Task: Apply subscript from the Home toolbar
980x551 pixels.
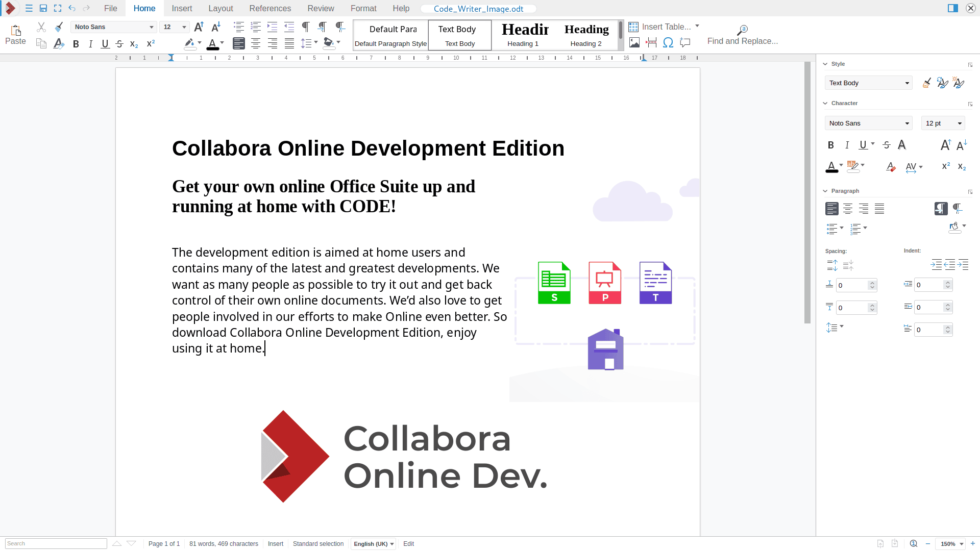Action: (134, 44)
